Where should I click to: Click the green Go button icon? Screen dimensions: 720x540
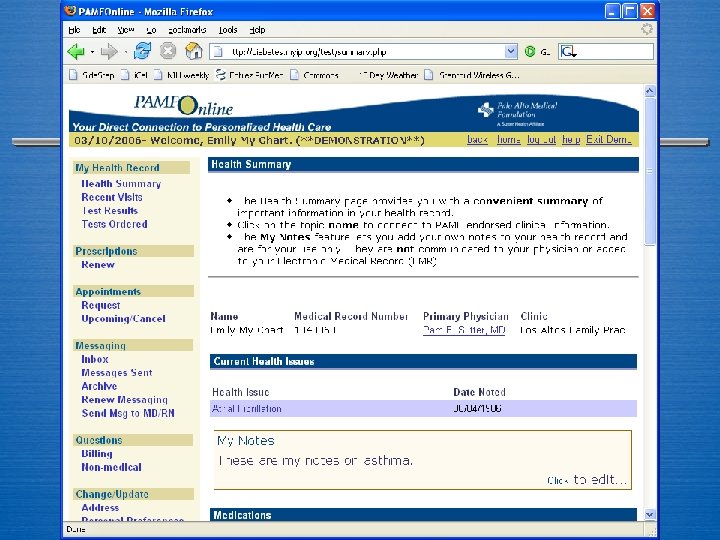[530, 51]
